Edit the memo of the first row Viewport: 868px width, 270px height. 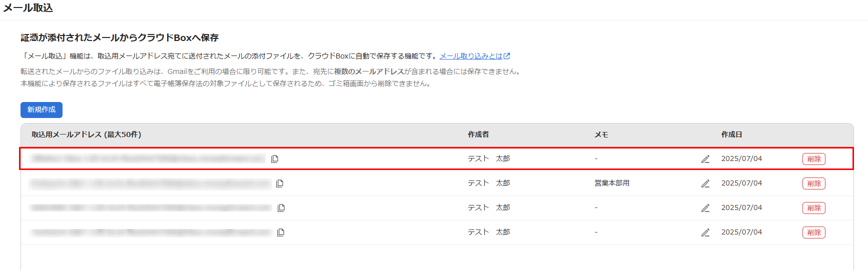point(705,159)
